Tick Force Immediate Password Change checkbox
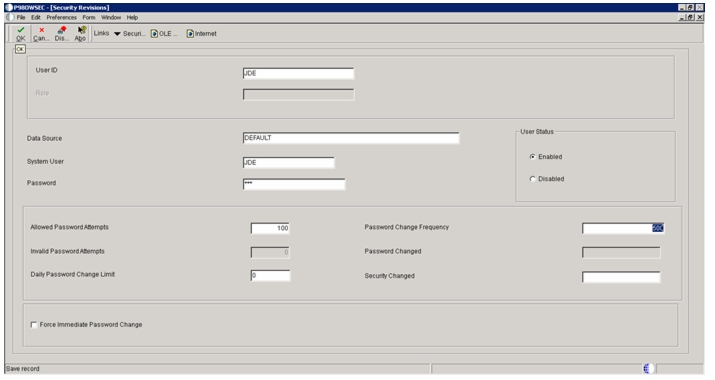This screenshot has width=715, height=380. pyautogui.click(x=34, y=325)
